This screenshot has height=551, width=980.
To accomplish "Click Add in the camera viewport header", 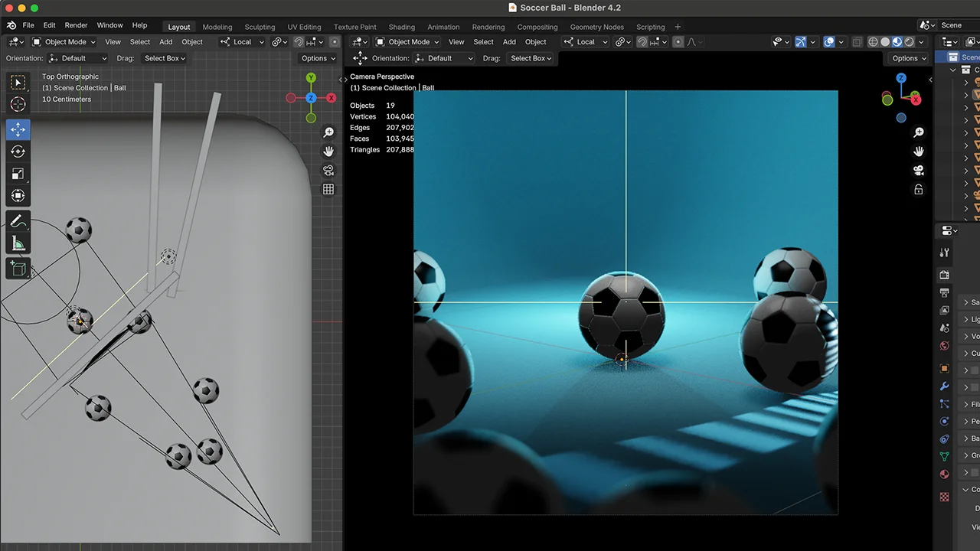I will point(509,42).
